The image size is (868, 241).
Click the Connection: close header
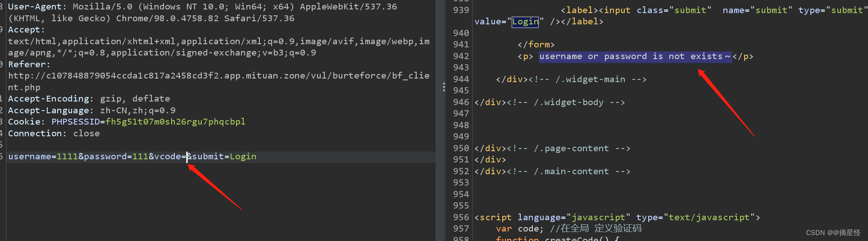[x=54, y=134]
